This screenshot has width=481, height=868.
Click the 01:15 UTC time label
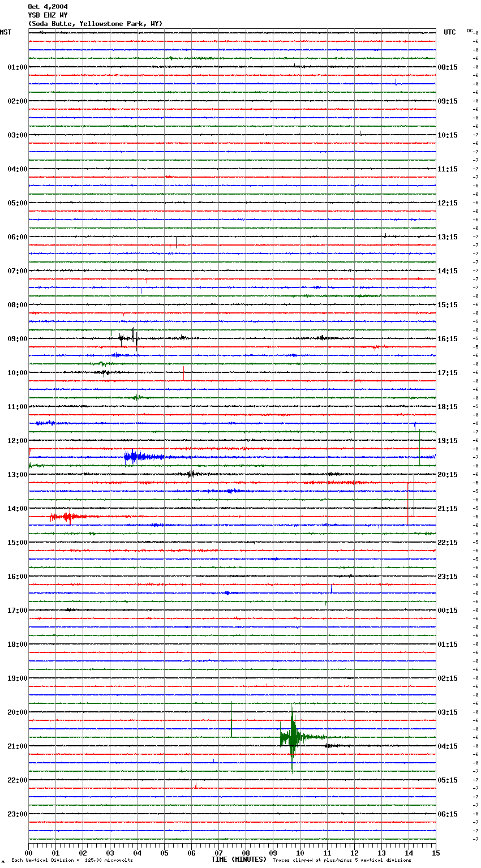pos(448,644)
